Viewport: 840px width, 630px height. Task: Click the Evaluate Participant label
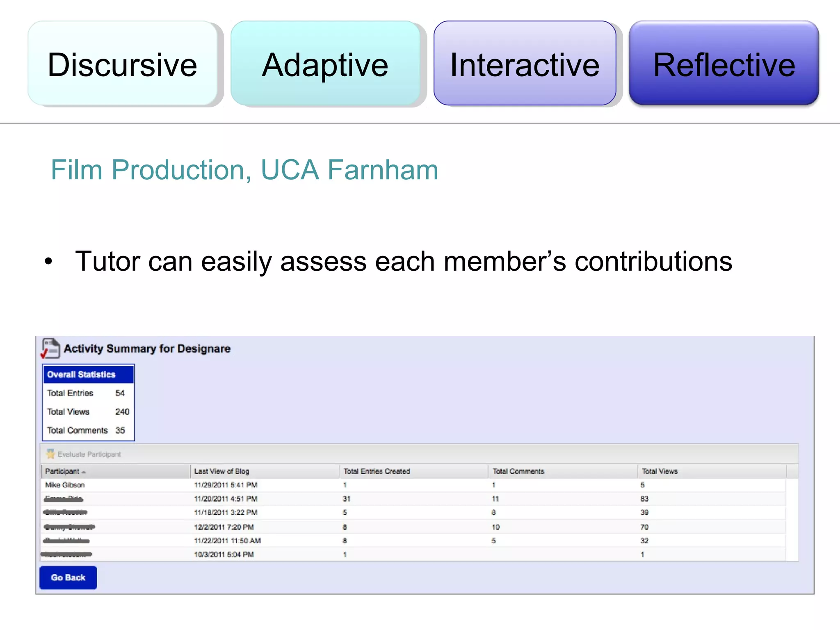[89, 454]
